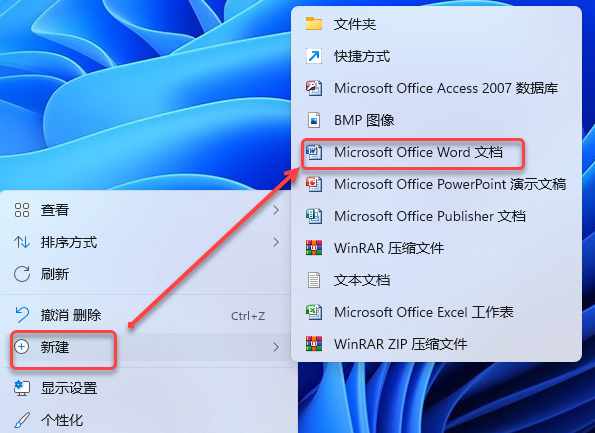Expand the 新建 submenu chevron

click(x=276, y=347)
